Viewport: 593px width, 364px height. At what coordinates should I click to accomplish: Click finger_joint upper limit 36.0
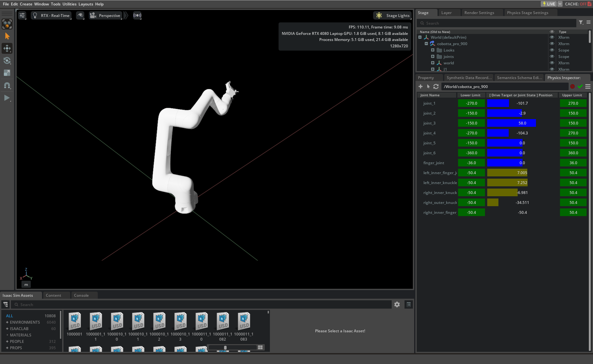tap(573, 163)
